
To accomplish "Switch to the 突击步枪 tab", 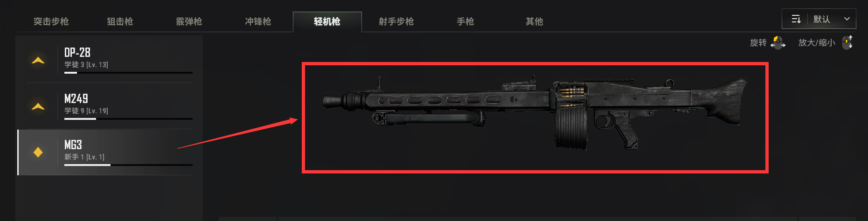I will tap(51, 21).
